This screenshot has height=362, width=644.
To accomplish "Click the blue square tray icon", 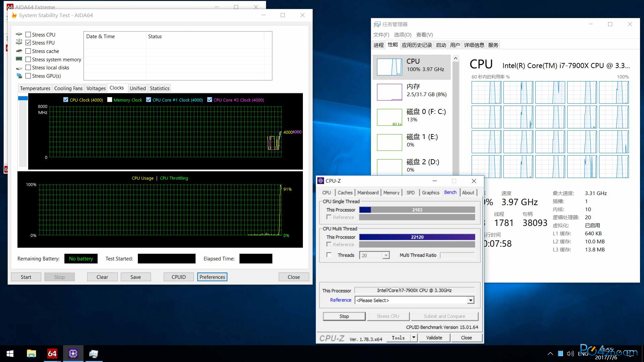I will pyautogui.click(x=560, y=354).
